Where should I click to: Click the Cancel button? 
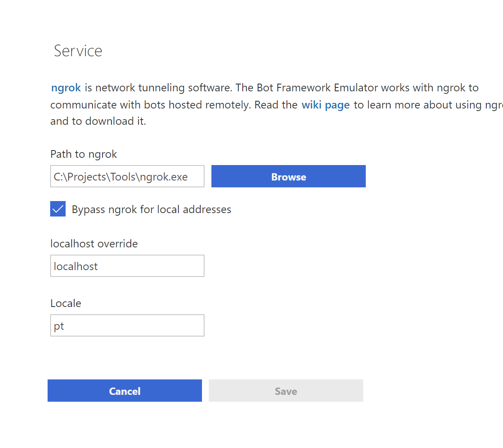pos(124,391)
